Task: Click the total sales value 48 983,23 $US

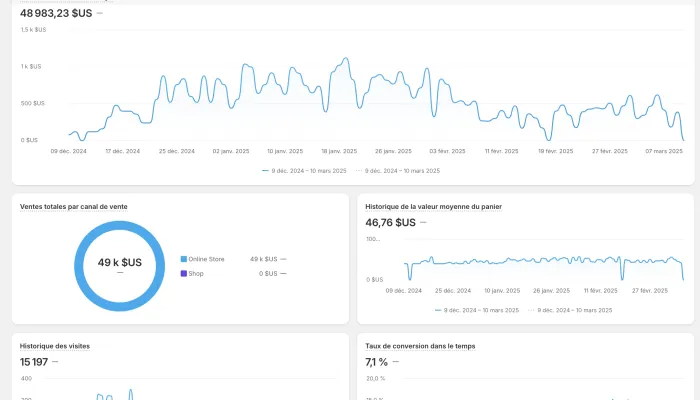Action: tap(56, 13)
